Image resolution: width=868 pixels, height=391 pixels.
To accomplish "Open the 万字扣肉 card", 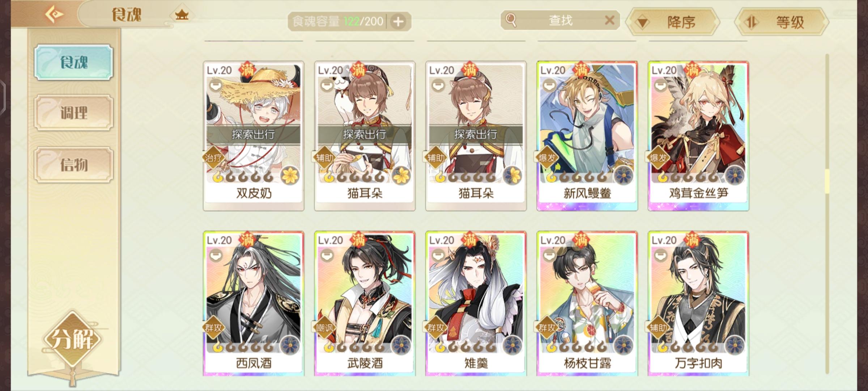I will tap(698, 303).
